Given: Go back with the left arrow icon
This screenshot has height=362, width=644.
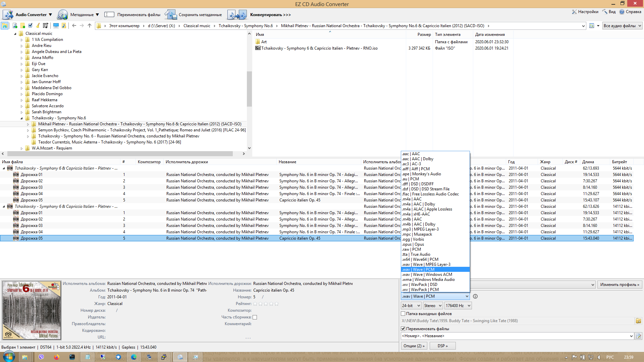Looking at the screenshot, I should [x=74, y=25].
